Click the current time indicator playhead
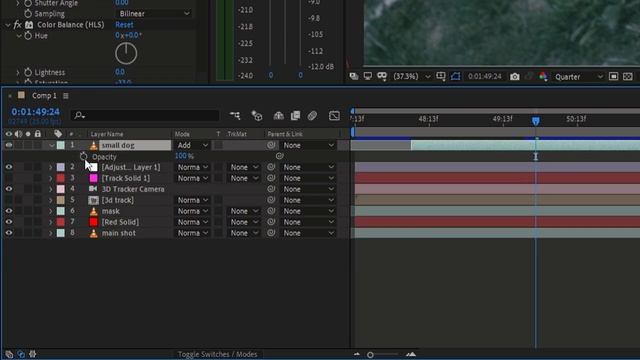This screenshot has width=640, height=360. [x=536, y=121]
